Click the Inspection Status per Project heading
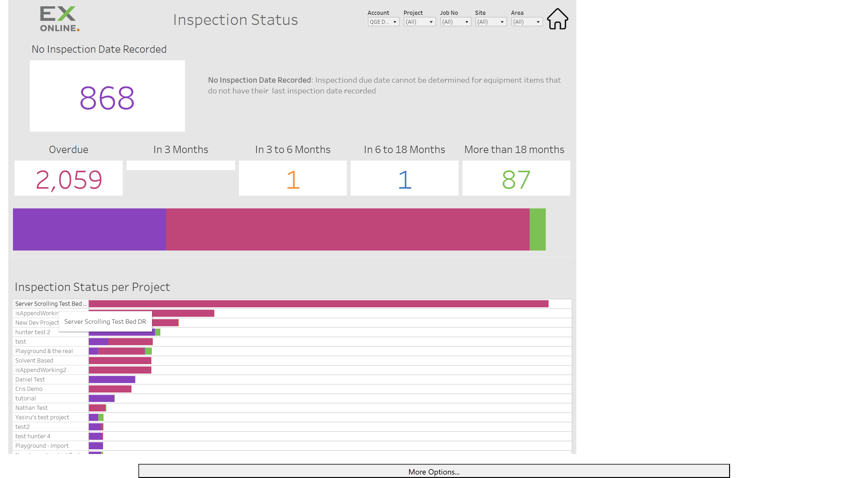868x478 pixels. (x=92, y=287)
